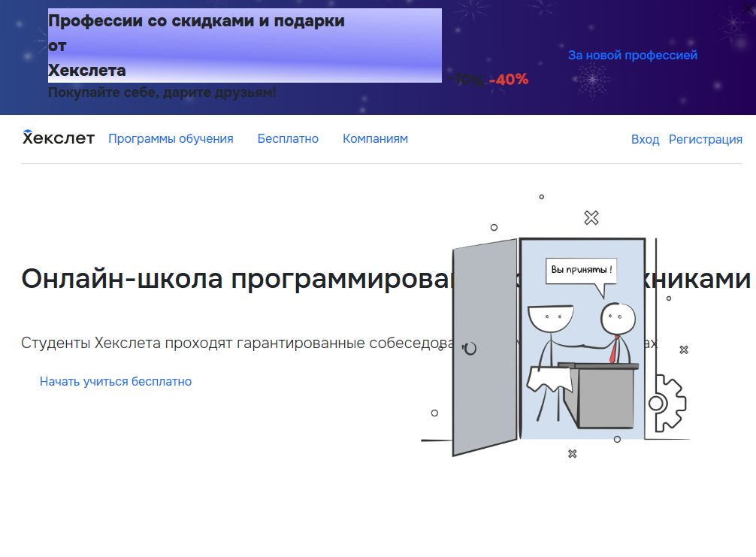Image resolution: width=756 pixels, height=557 pixels.
Task: Click the 'Покупайте себе, дарите друзьям!' text
Action: (162, 92)
